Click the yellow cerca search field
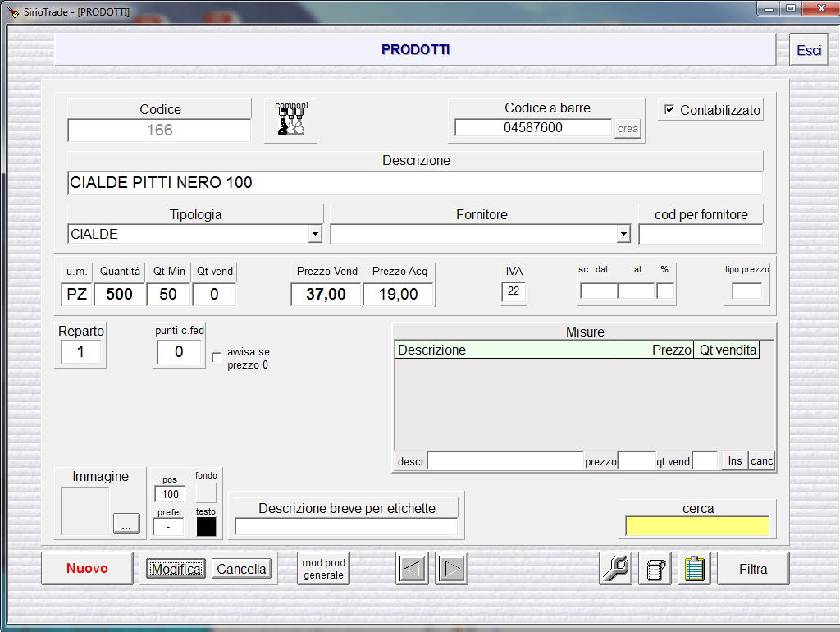This screenshot has height=632, width=840. 697,526
